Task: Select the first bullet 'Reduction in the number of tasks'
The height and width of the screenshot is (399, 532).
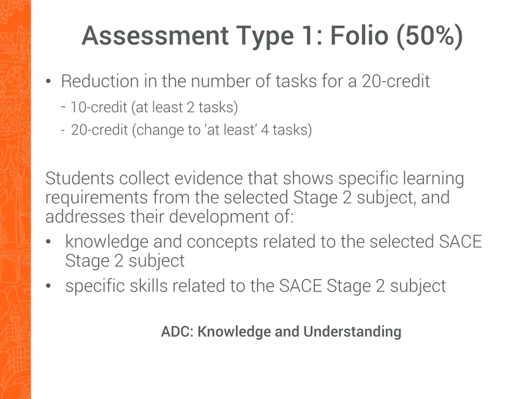Action: tap(245, 81)
